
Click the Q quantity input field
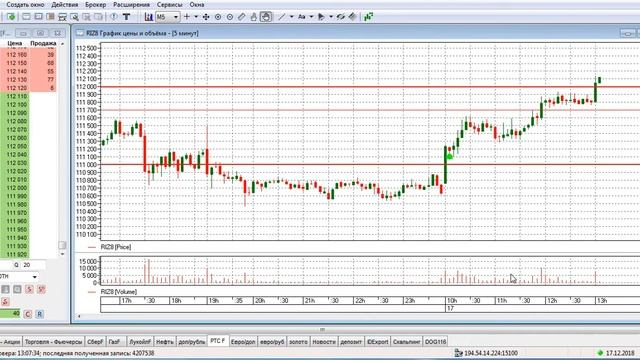(x=33, y=265)
